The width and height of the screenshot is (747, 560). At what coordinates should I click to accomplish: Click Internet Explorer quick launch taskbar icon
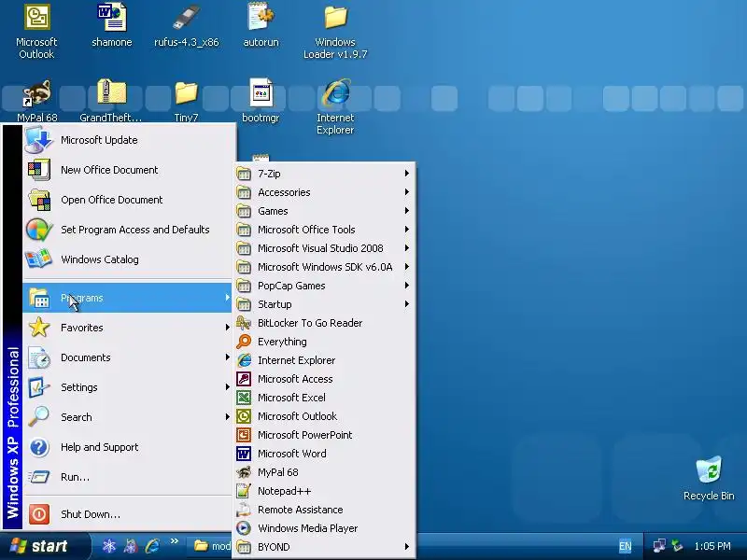click(x=153, y=546)
